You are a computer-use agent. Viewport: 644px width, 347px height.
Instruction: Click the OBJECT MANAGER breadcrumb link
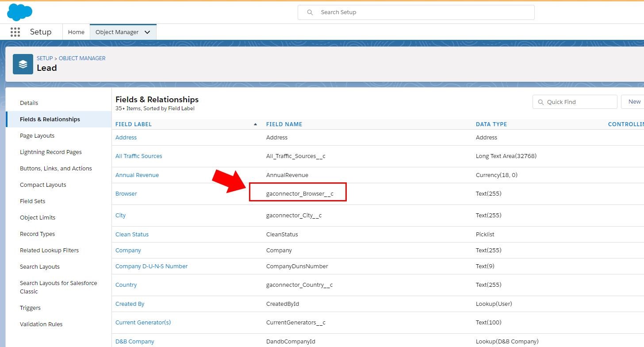point(82,58)
